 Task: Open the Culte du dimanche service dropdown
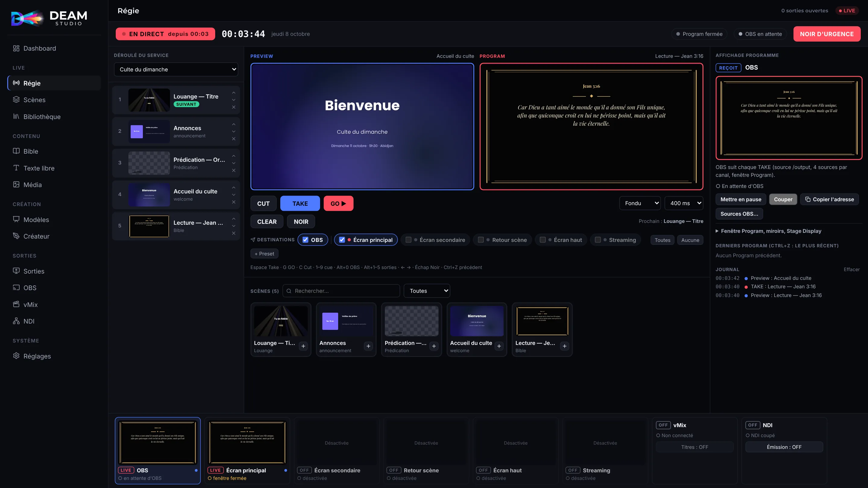pyautogui.click(x=176, y=69)
